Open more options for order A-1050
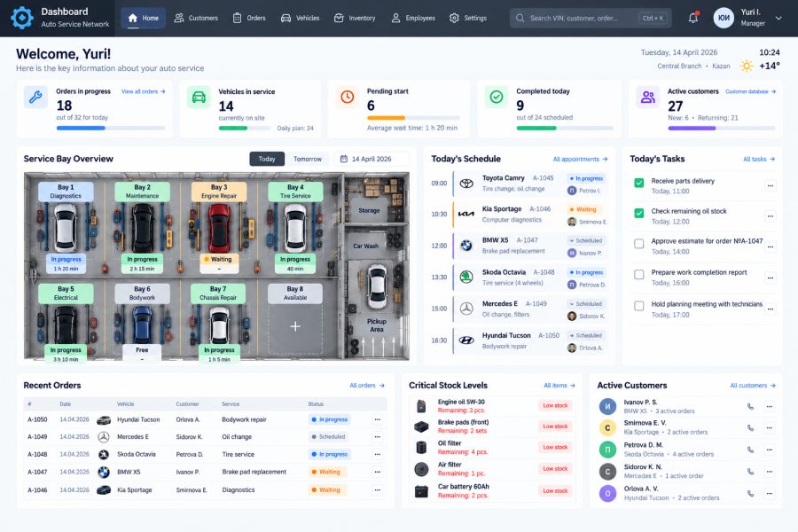Viewport: 798px width, 532px height. click(x=377, y=419)
